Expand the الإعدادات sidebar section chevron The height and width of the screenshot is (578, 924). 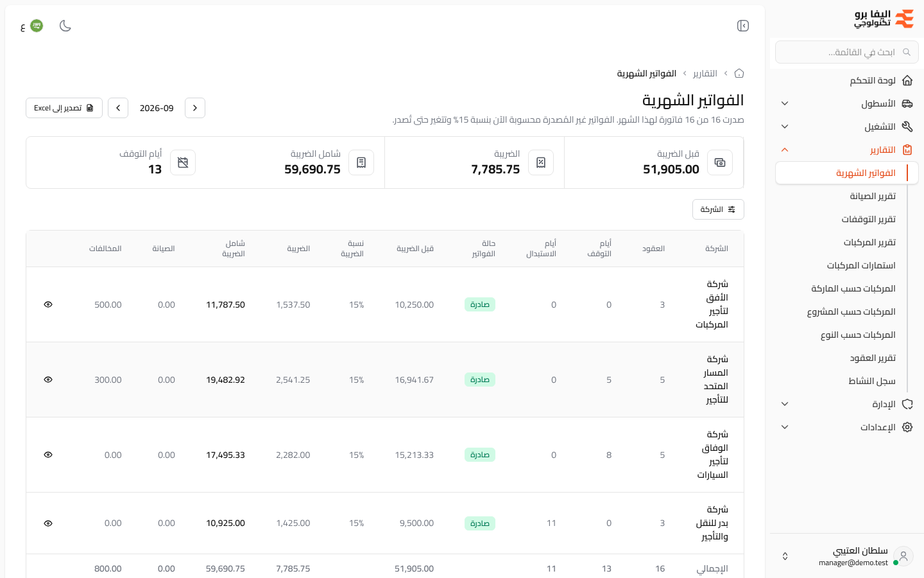click(785, 427)
